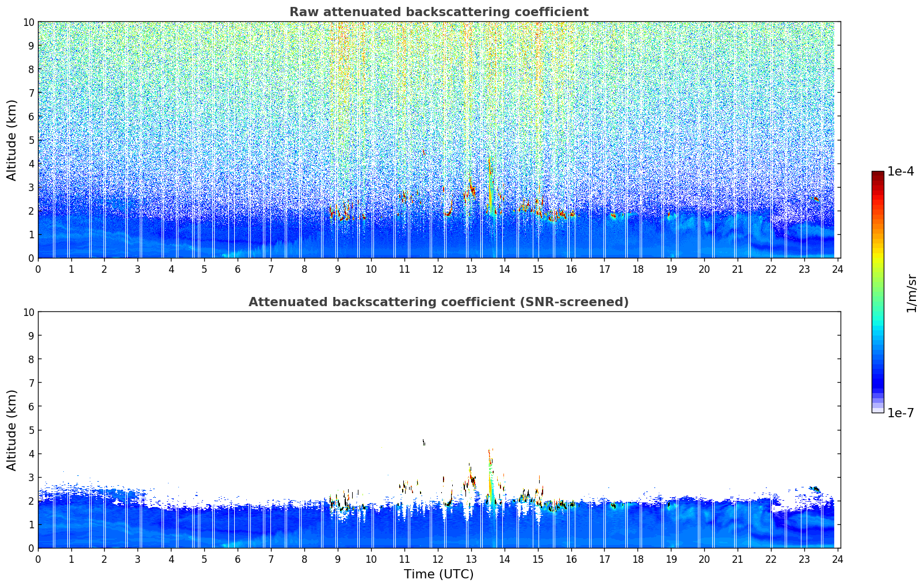Click the 24 hour tick on top plot

point(838,269)
